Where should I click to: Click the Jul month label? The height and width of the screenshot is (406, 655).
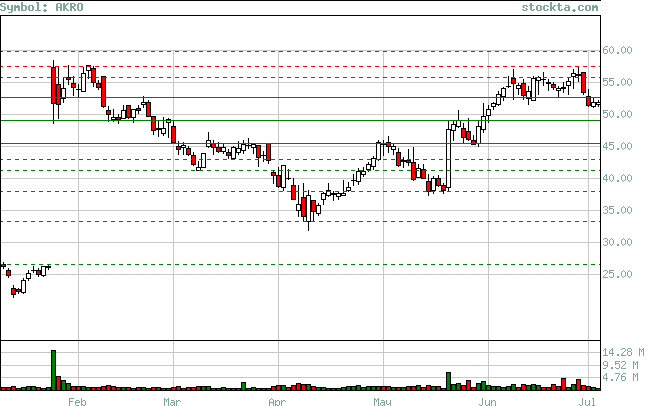587,401
